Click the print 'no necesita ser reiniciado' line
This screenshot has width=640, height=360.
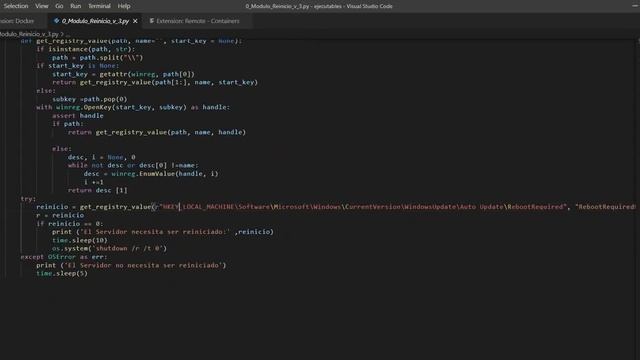coord(131,265)
